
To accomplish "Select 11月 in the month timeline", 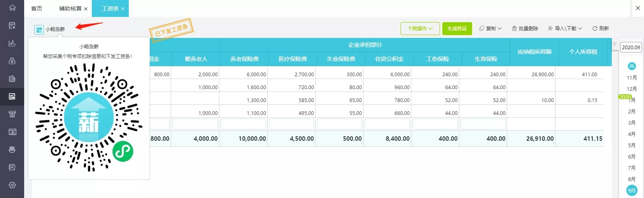I will tap(632, 78).
